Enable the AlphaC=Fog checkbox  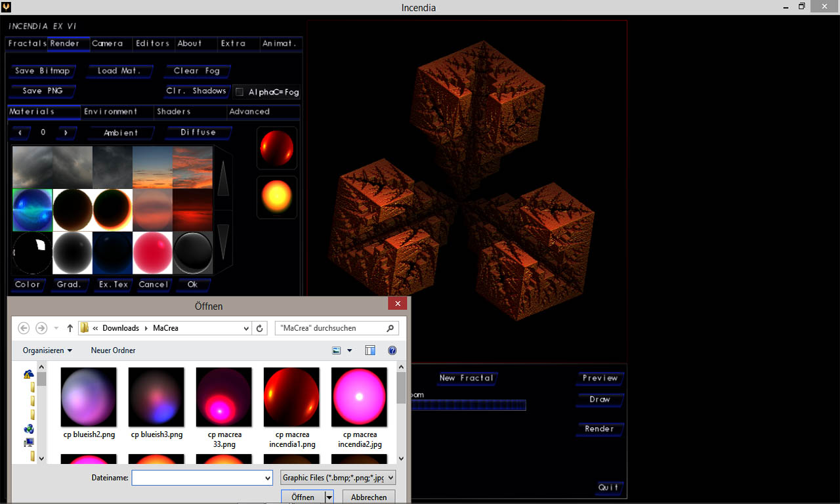point(240,92)
